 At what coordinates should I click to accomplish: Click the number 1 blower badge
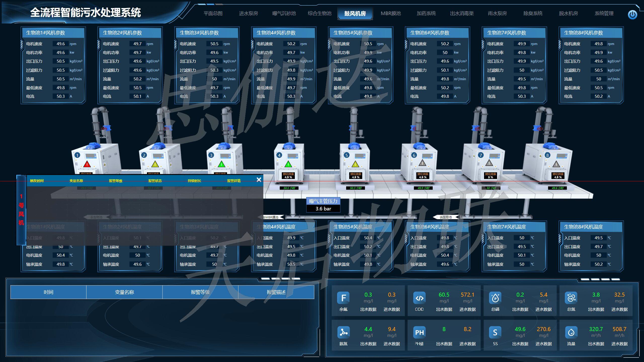[77, 155]
